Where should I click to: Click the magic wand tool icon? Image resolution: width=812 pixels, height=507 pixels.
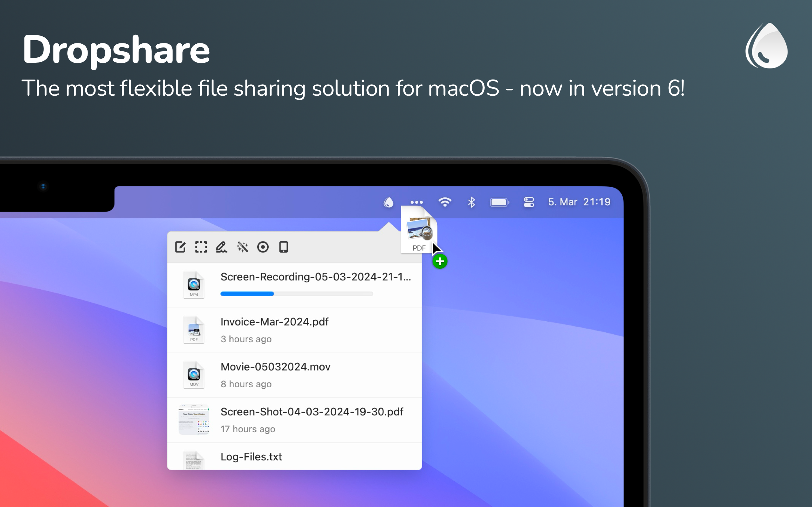(242, 247)
